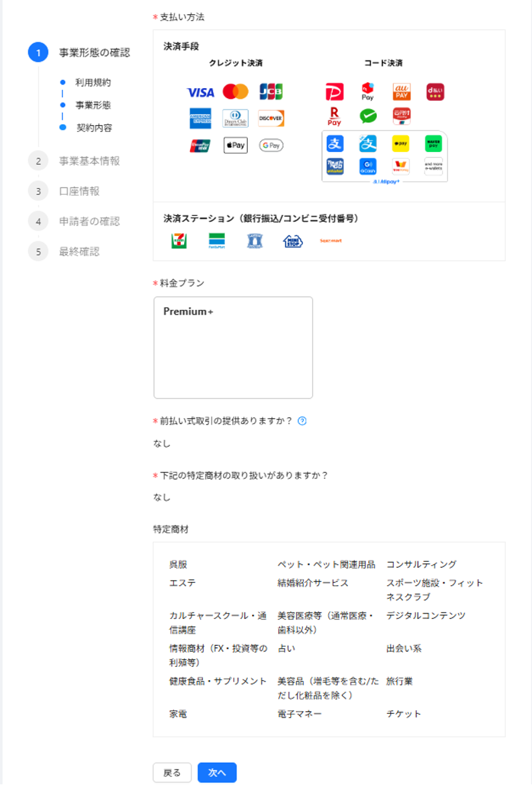Click the Alipay icon above Touch'n Go
532x785 pixels.
335,144
